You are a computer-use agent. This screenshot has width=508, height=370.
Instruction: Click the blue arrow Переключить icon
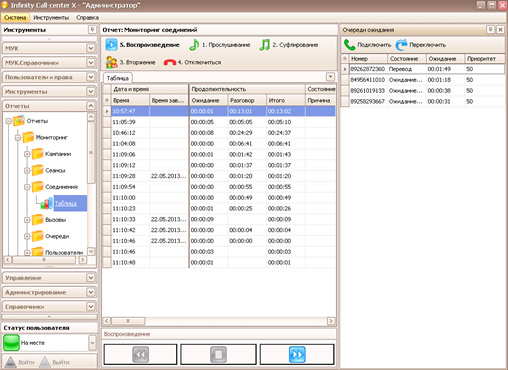coord(401,45)
